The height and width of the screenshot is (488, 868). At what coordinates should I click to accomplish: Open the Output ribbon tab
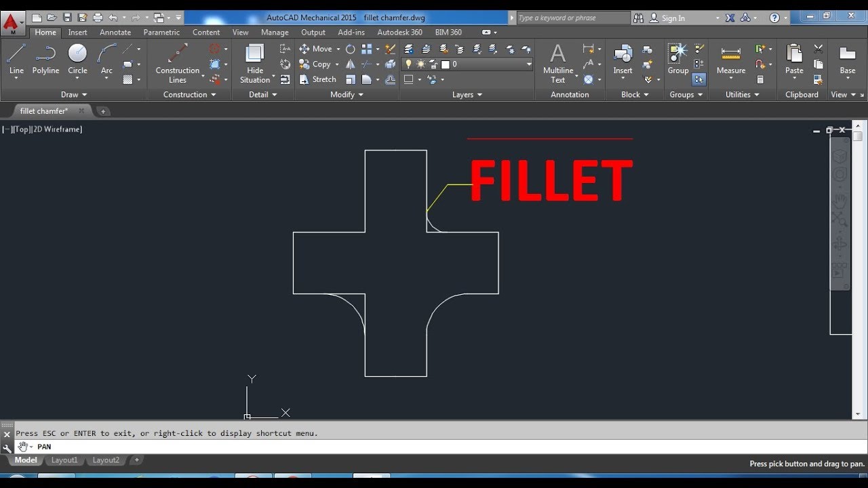pyautogui.click(x=313, y=33)
